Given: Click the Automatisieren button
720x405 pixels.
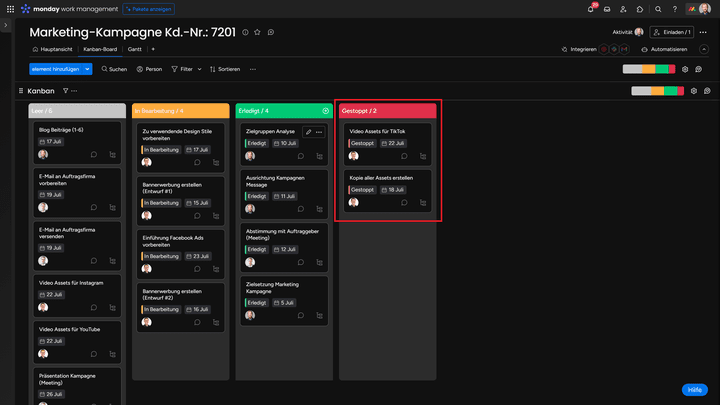Looking at the screenshot, I should [663, 49].
